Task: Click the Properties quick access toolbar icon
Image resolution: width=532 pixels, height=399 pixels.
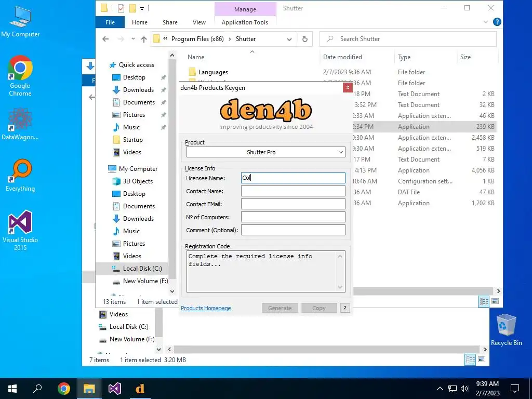Action: click(121, 8)
